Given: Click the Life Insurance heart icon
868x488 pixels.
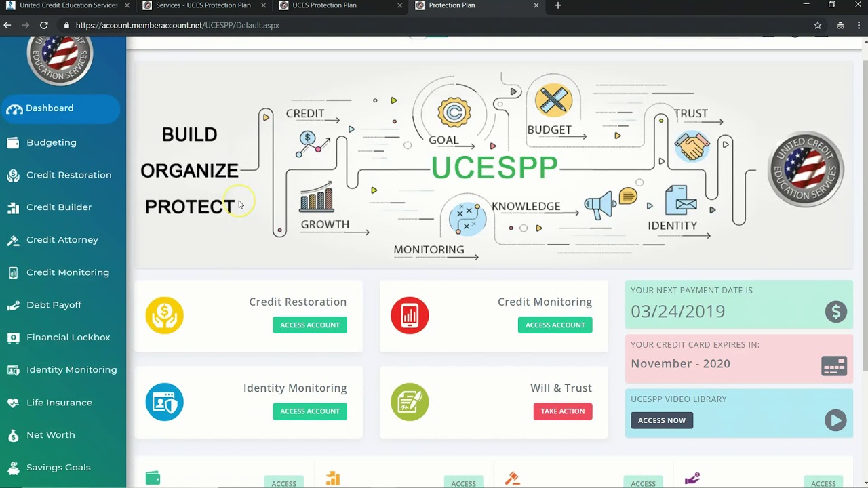Looking at the screenshot, I should (x=13, y=403).
